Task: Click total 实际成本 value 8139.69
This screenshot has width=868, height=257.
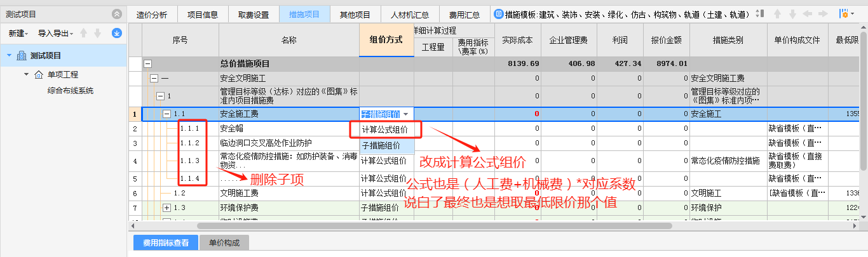Action: point(519,63)
